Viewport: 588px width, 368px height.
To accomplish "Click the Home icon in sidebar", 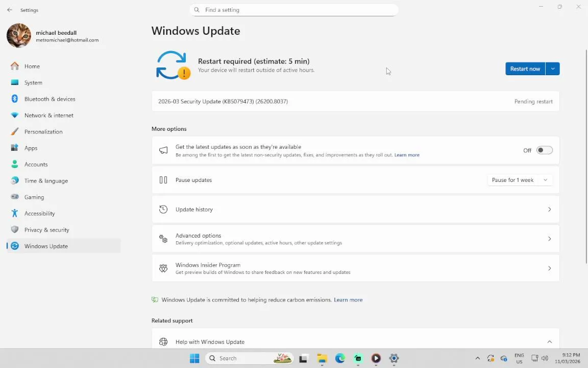I will (15, 66).
